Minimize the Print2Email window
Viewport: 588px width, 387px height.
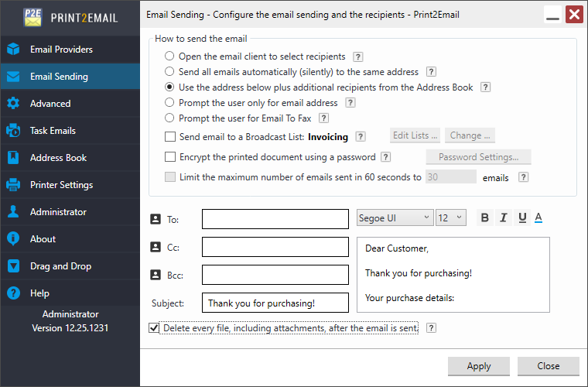pyautogui.click(x=552, y=15)
